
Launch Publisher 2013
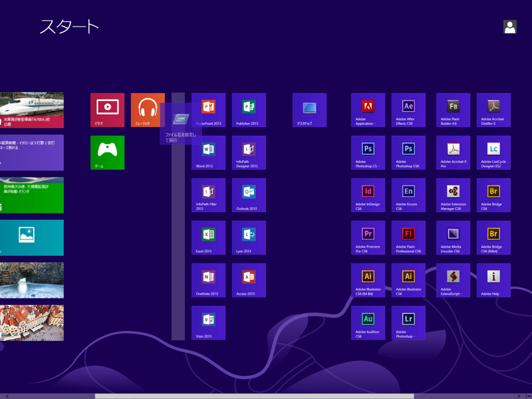click(x=249, y=110)
